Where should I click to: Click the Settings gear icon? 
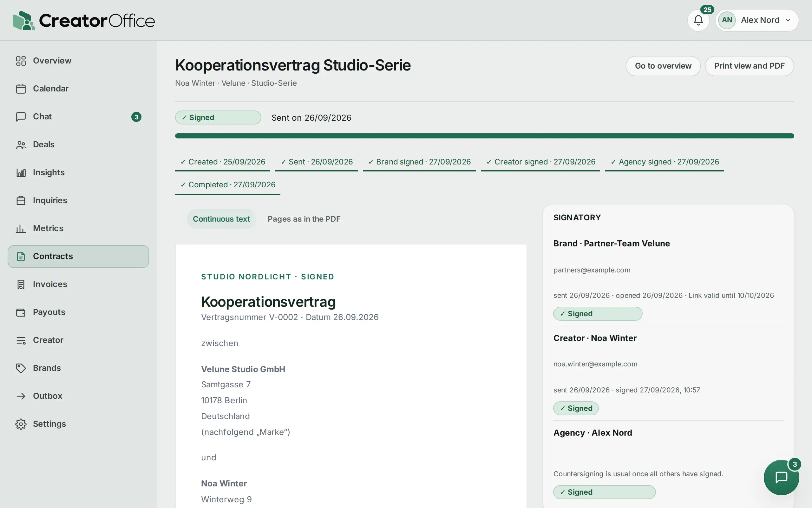[21, 424]
